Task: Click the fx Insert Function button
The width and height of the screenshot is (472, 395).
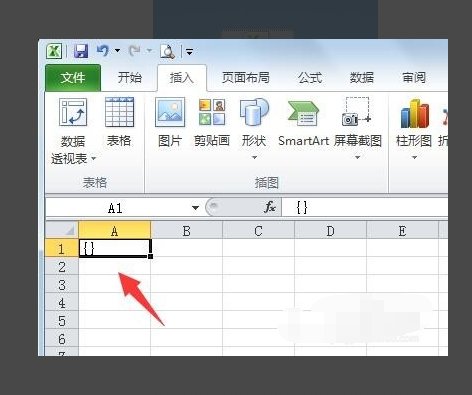Action: (270, 207)
